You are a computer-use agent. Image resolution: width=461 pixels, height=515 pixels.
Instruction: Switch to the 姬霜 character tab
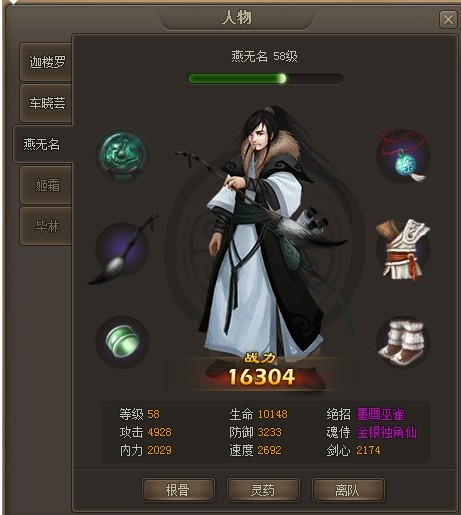coord(46,185)
